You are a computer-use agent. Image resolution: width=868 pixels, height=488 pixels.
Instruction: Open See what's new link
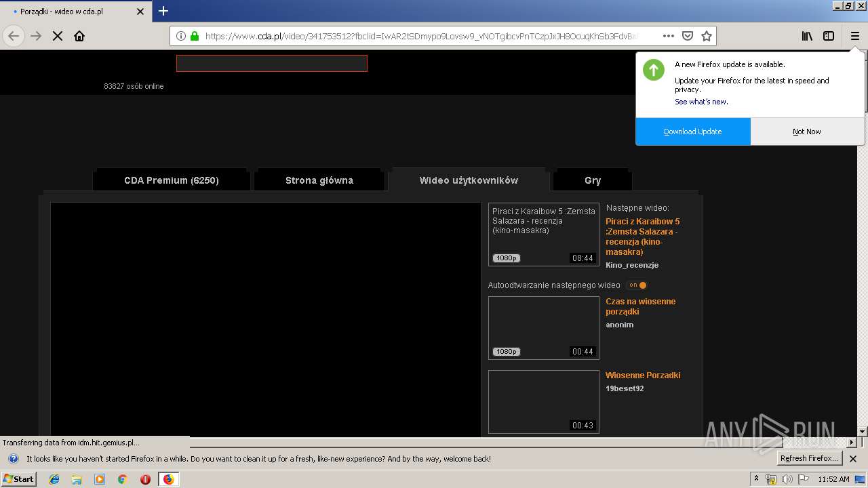tap(701, 102)
